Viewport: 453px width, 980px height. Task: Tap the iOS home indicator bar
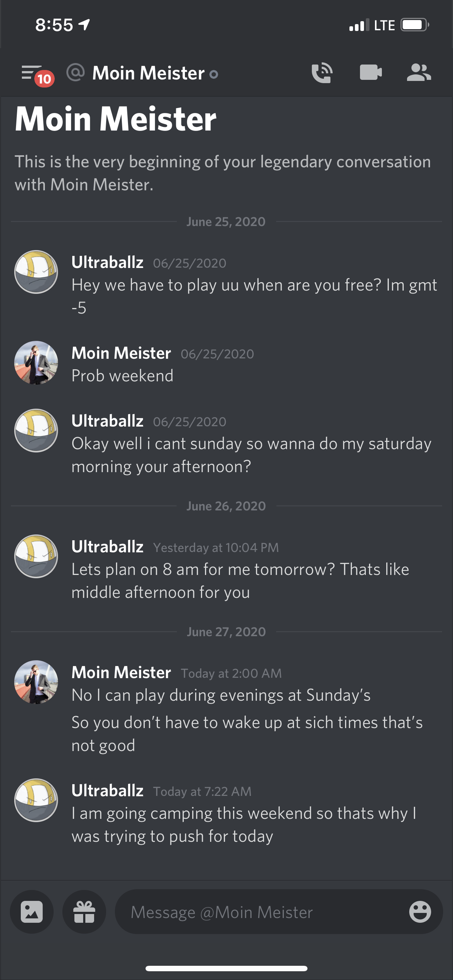coord(226,968)
